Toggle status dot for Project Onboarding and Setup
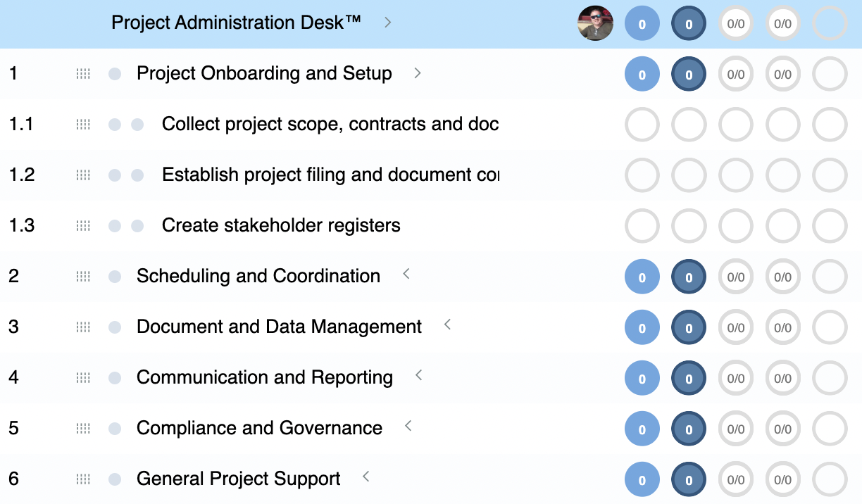The image size is (862, 504). [115, 74]
